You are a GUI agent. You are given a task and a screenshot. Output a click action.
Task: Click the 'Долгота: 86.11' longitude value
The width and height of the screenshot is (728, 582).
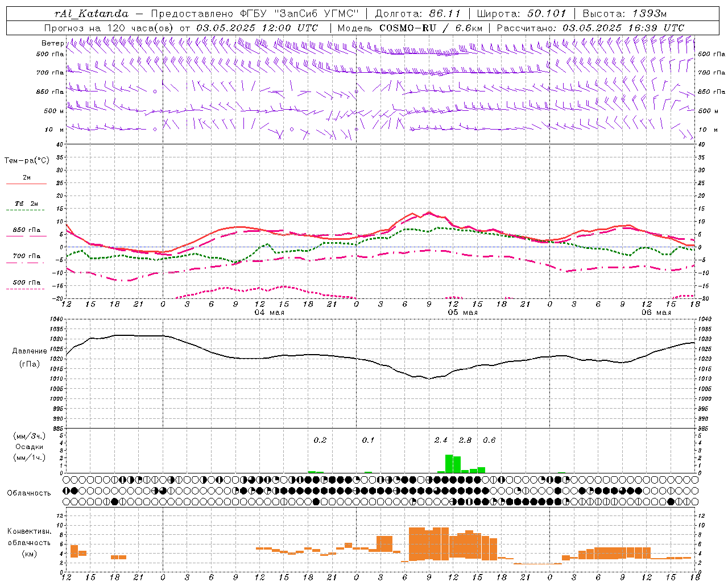coord(417,14)
